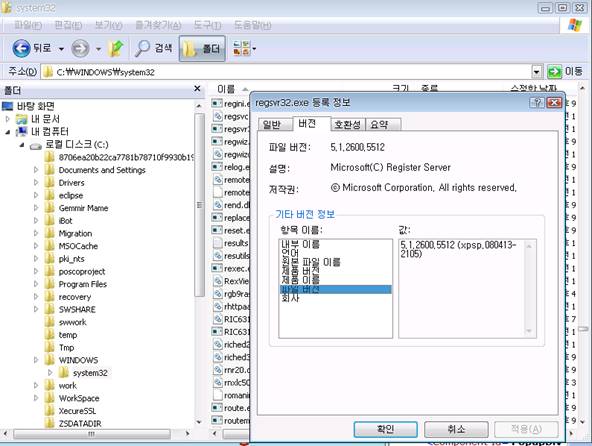
Task: Select the Migration folder icon
Action: (x=49, y=233)
